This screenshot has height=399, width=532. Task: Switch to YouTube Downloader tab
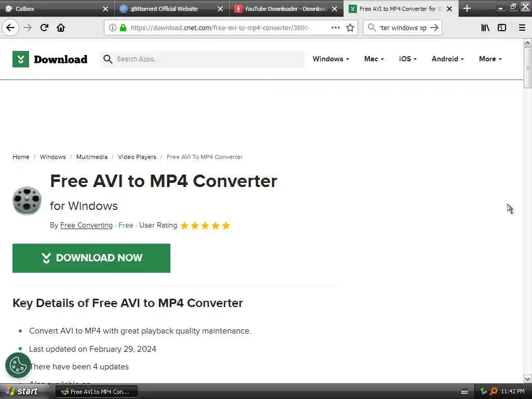285,9
